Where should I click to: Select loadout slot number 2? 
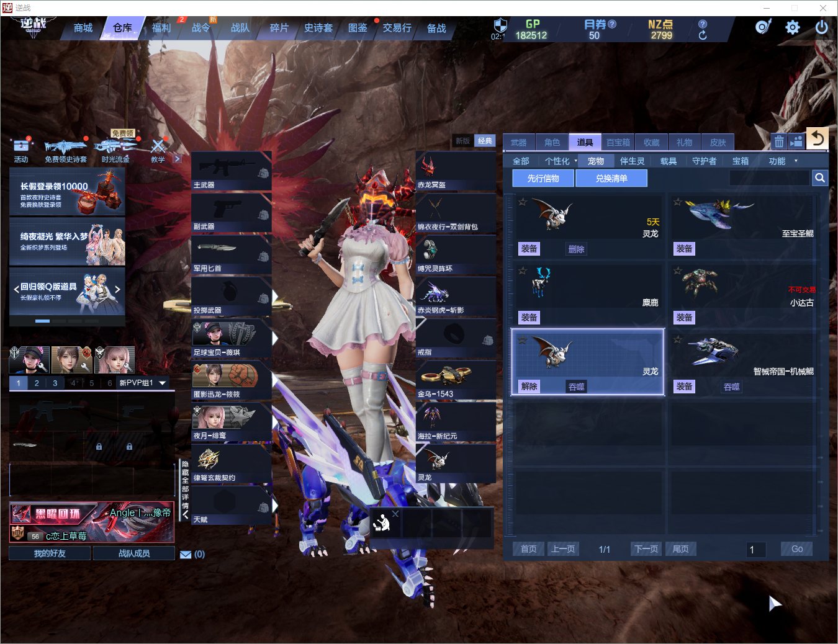[x=37, y=383]
